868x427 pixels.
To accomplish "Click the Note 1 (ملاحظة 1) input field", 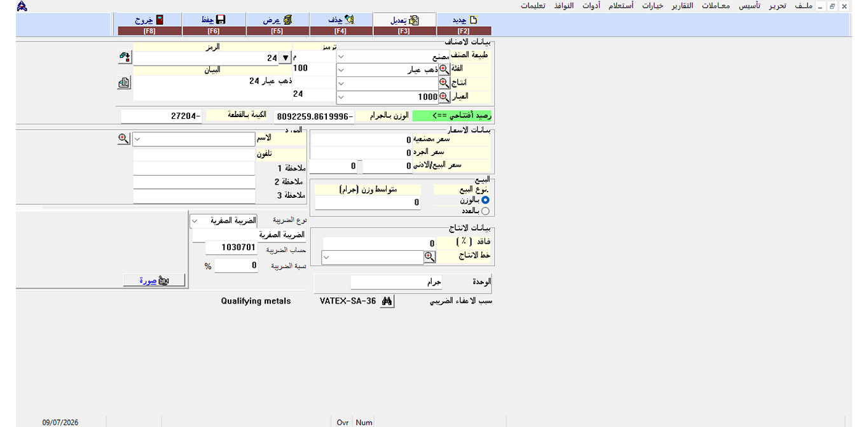I will (x=194, y=168).
